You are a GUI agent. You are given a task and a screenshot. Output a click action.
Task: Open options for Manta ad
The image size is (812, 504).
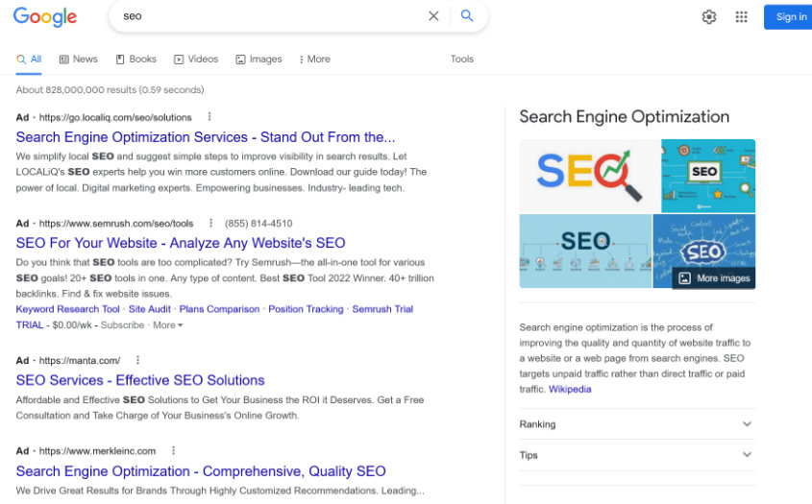(137, 361)
